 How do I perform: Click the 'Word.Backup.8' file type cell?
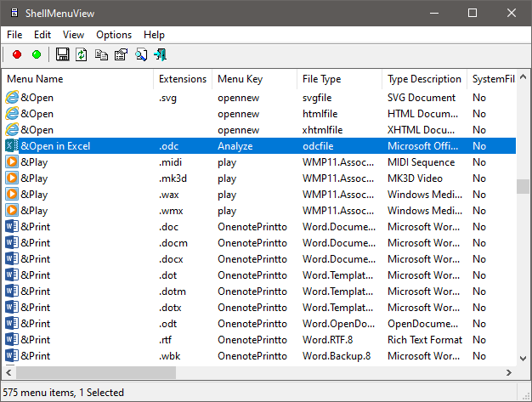[x=337, y=356]
